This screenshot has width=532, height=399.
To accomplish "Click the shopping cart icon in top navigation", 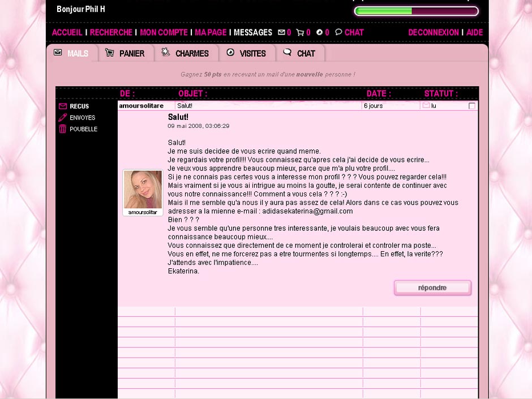I will point(300,32).
